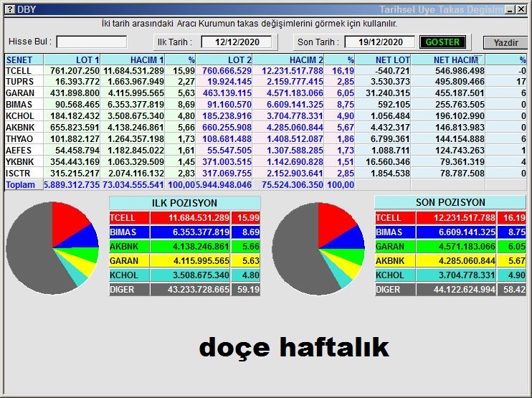Click cyan KCHOL swatch in SON POZISYON
The width and height of the screenshot is (532, 398).
[395, 275]
